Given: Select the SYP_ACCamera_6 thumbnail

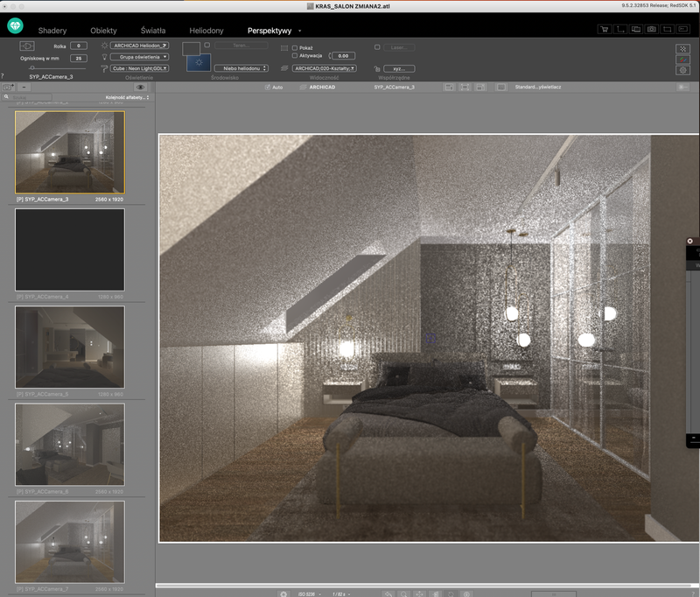Looking at the screenshot, I should [x=70, y=445].
